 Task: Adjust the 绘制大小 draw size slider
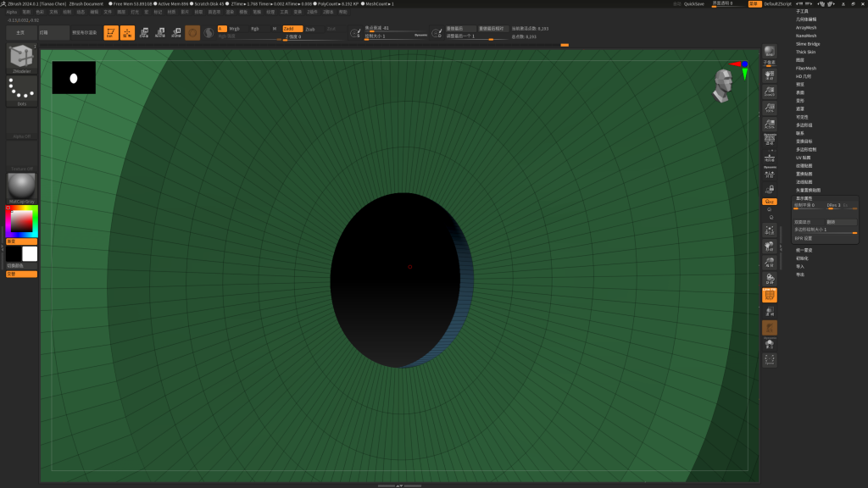tap(397, 36)
